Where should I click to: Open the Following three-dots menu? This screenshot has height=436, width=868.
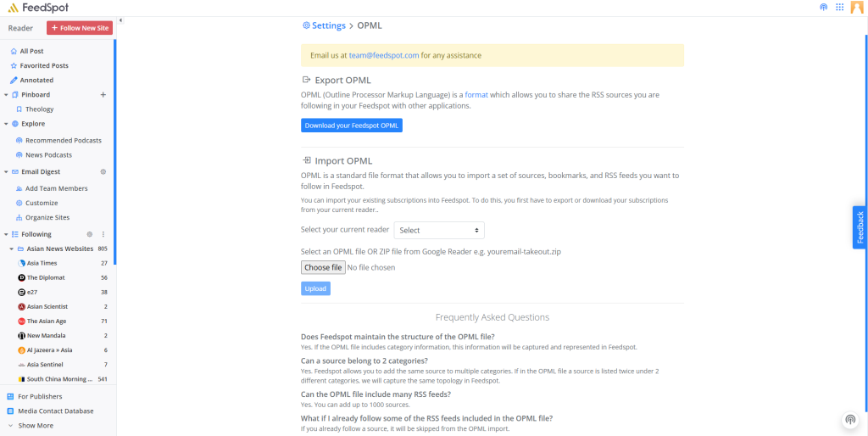[103, 234]
